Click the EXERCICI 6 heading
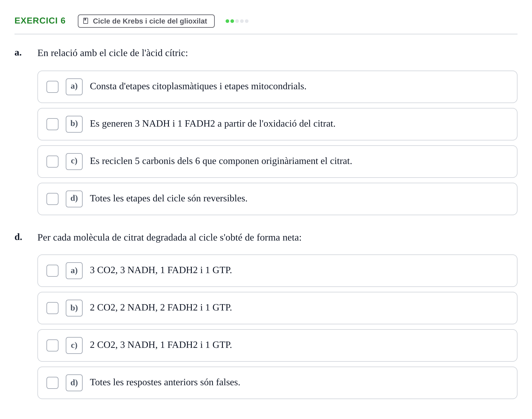Viewport: 532px width, 419px height. pyautogui.click(x=40, y=20)
